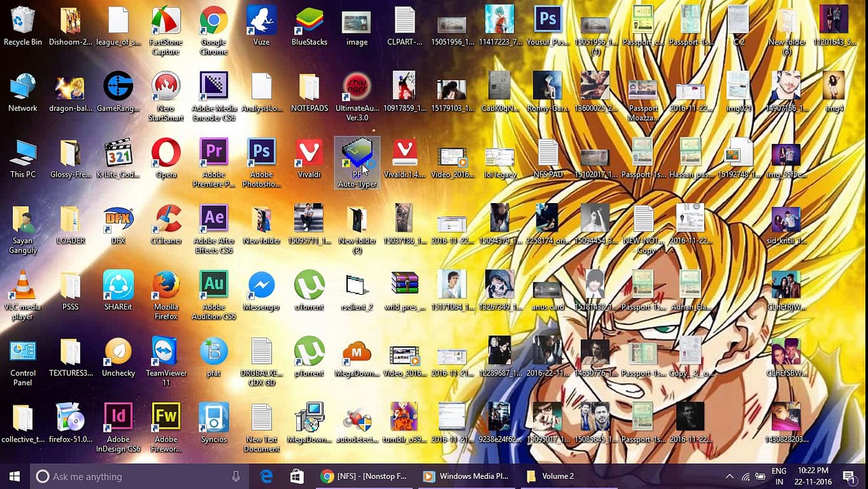Open FastStone Capture shortcut
868x489 pixels.
[166, 31]
